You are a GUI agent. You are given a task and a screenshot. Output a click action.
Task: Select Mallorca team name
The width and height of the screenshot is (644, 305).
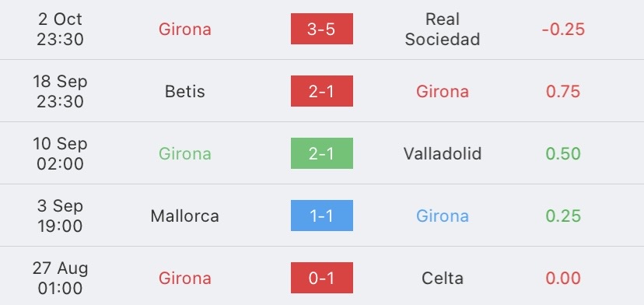[x=185, y=216]
